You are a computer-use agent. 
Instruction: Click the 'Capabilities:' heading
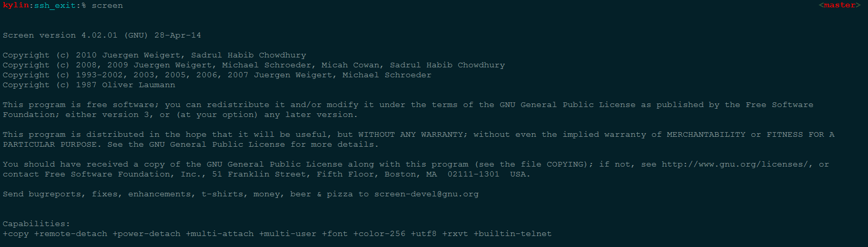(37, 224)
